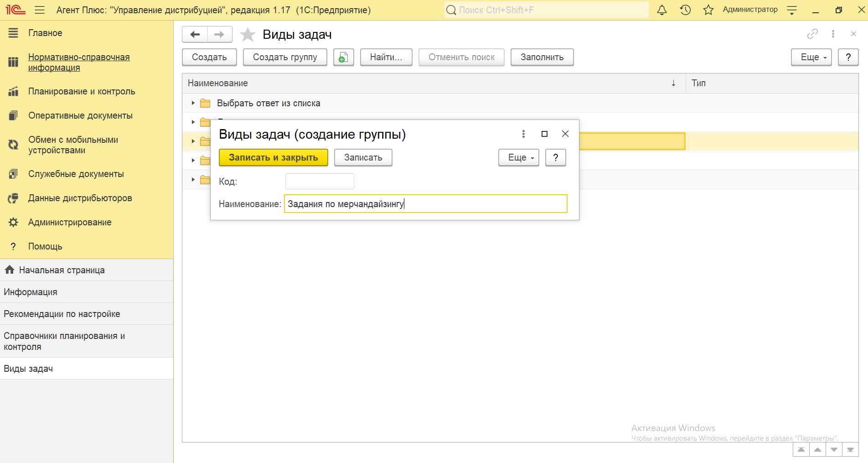Move list down one page arrow
Screen dimensions: 868x463
[834, 450]
